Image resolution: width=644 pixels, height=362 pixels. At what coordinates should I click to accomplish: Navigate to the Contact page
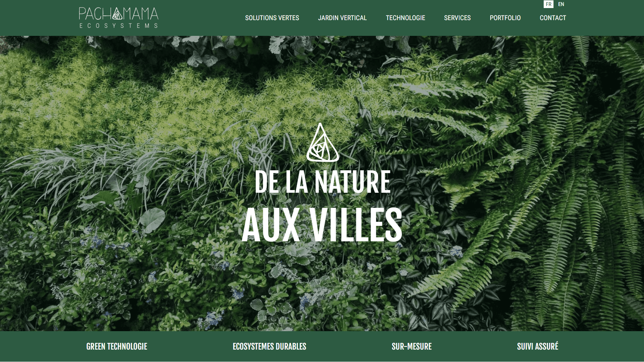(553, 18)
